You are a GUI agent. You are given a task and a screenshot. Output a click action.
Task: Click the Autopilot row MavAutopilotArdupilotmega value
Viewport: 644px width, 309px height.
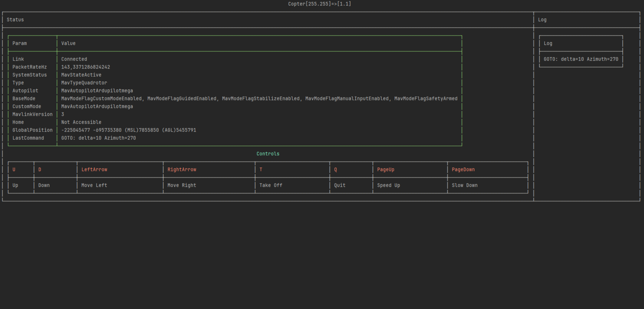tap(97, 91)
